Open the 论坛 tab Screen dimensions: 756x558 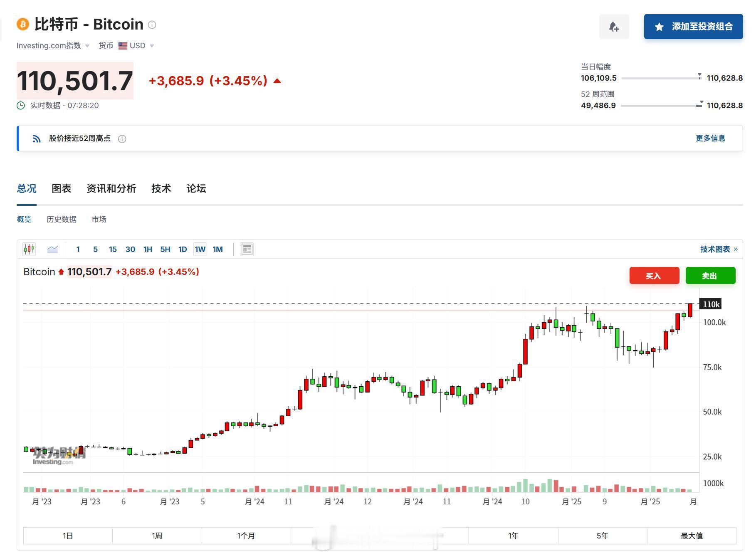196,189
